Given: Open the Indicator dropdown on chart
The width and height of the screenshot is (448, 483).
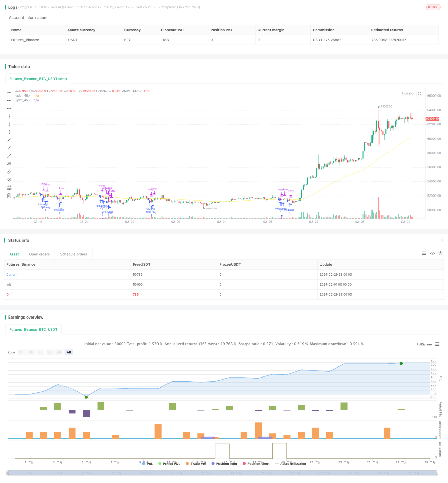Looking at the screenshot, I should tap(408, 93).
